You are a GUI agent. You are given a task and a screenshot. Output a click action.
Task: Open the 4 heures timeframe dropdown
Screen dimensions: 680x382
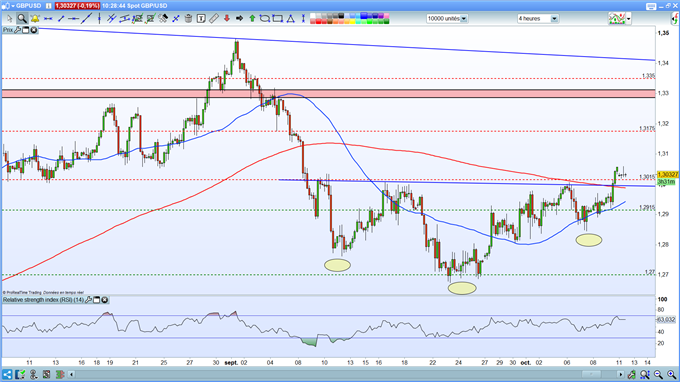[554, 19]
